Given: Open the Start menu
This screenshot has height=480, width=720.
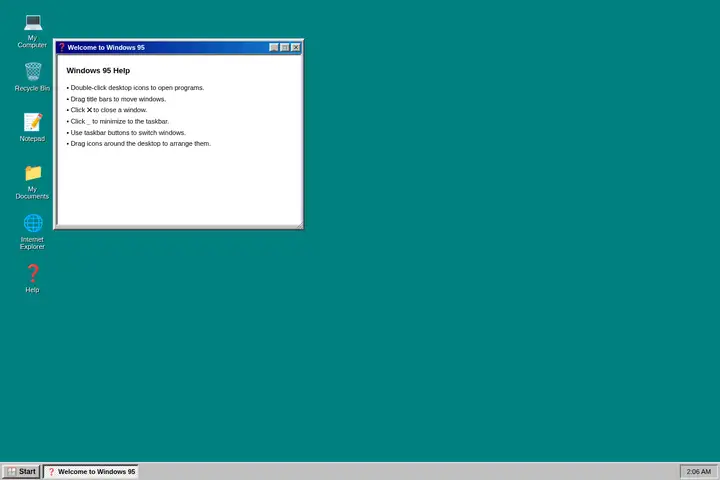Looking at the screenshot, I should point(22,471).
